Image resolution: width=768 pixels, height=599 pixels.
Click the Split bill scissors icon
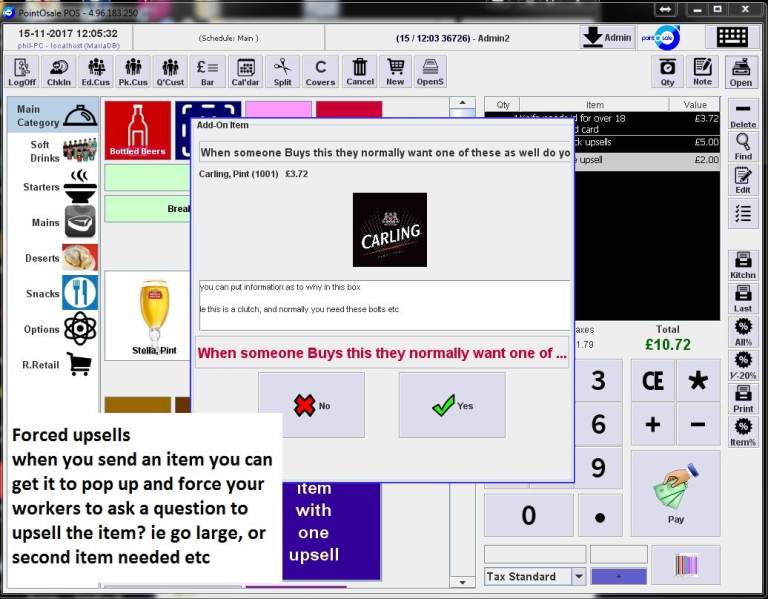pyautogui.click(x=283, y=72)
